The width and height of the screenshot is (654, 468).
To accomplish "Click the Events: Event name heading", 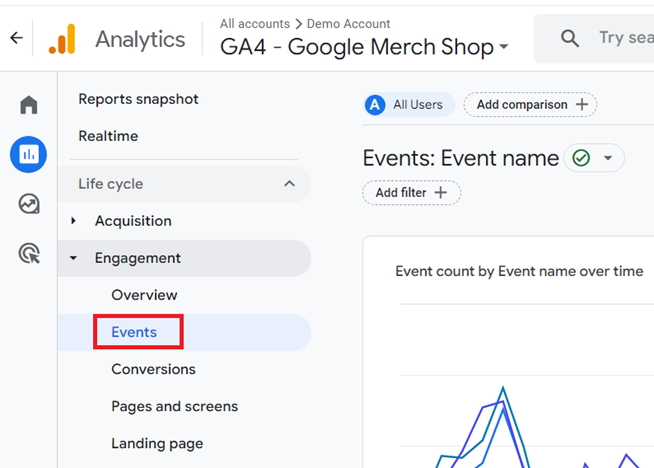I will pyautogui.click(x=461, y=158).
